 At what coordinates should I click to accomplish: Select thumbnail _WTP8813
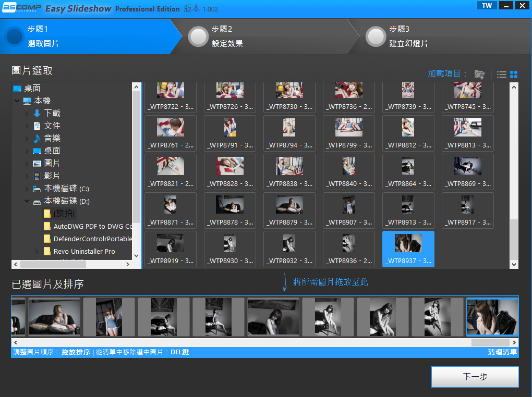467,133
